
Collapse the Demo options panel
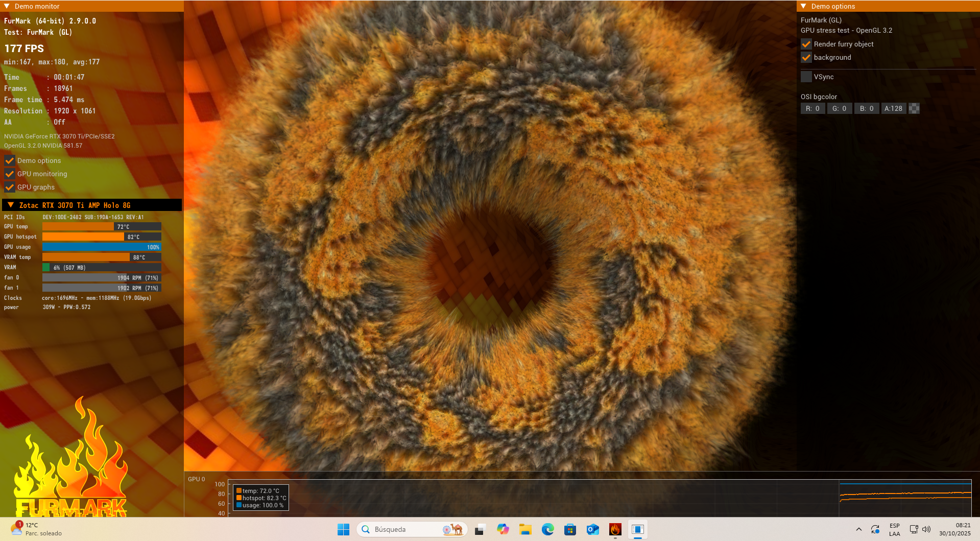tap(803, 6)
